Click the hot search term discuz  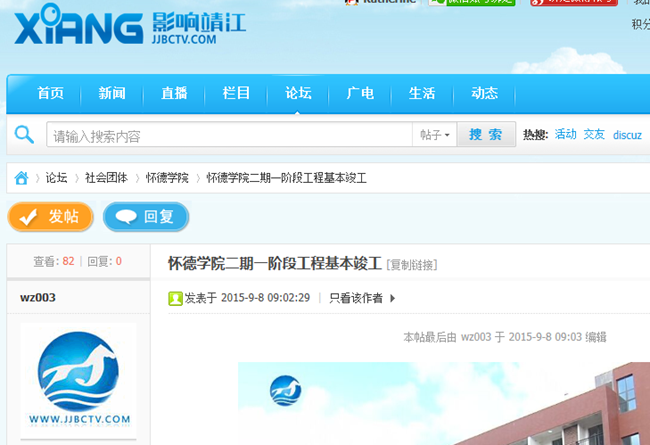(x=627, y=135)
